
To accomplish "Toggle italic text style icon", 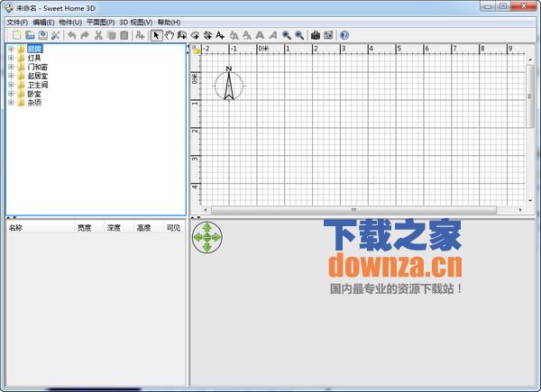I will pos(273,35).
